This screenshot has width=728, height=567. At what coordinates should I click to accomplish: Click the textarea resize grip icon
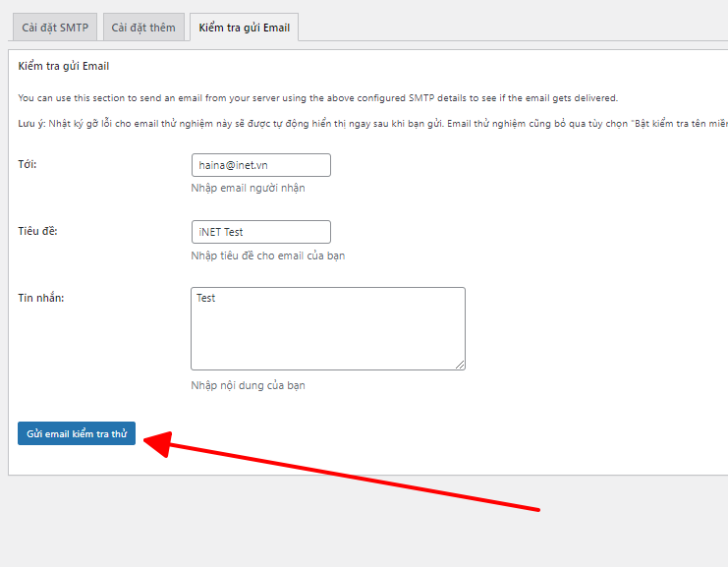pyautogui.click(x=460, y=365)
